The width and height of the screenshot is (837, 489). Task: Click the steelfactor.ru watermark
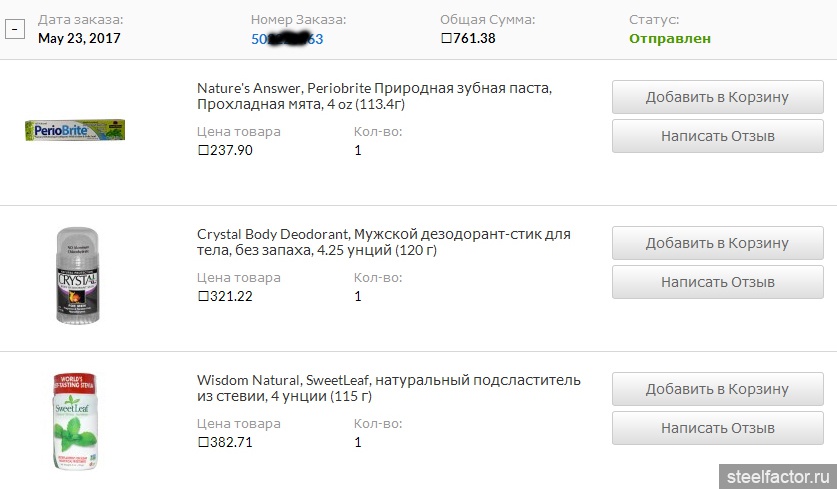click(x=778, y=476)
